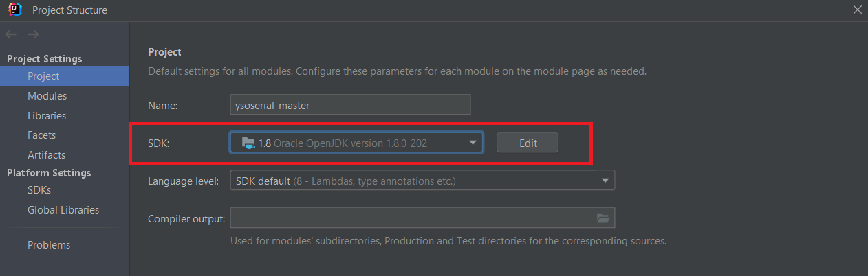The width and height of the screenshot is (868, 276).
Task: Select SDKs under Platform Settings
Action: tap(39, 190)
